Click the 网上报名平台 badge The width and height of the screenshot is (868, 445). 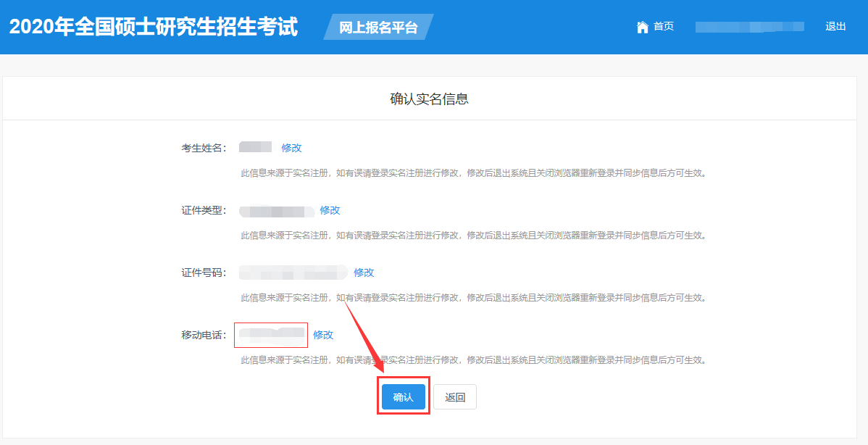point(378,28)
